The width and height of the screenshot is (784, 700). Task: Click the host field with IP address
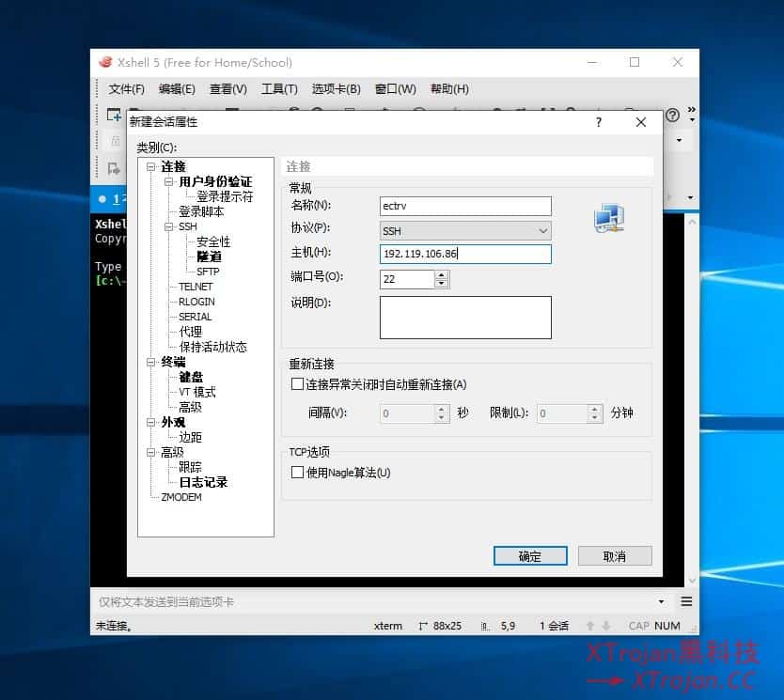coord(465,254)
